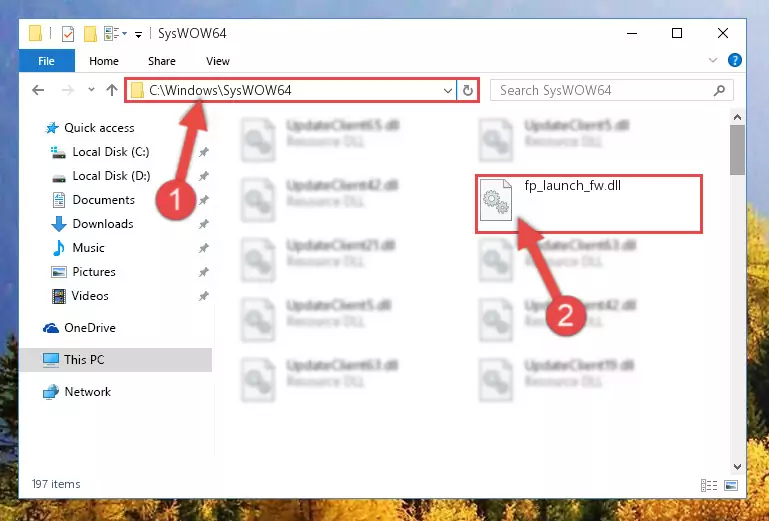Click the scroll up arrow of file list
The image size is (769, 521).
click(737, 117)
